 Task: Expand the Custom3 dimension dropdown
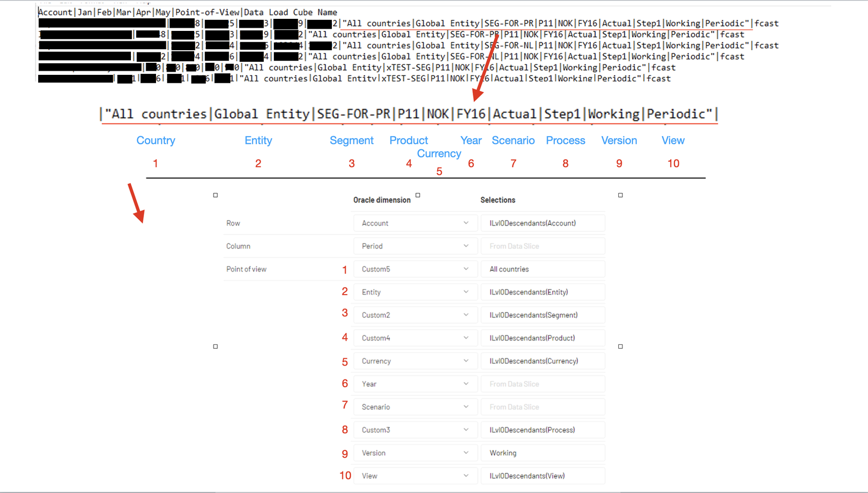click(x=415, y=430)
